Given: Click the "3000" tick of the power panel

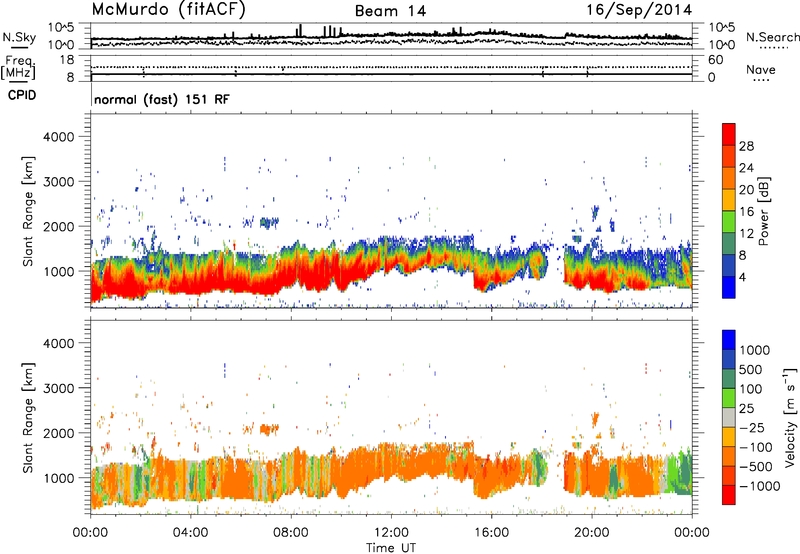Looking at the screenshot, I should pyautogui.click(x=59, y=182).
